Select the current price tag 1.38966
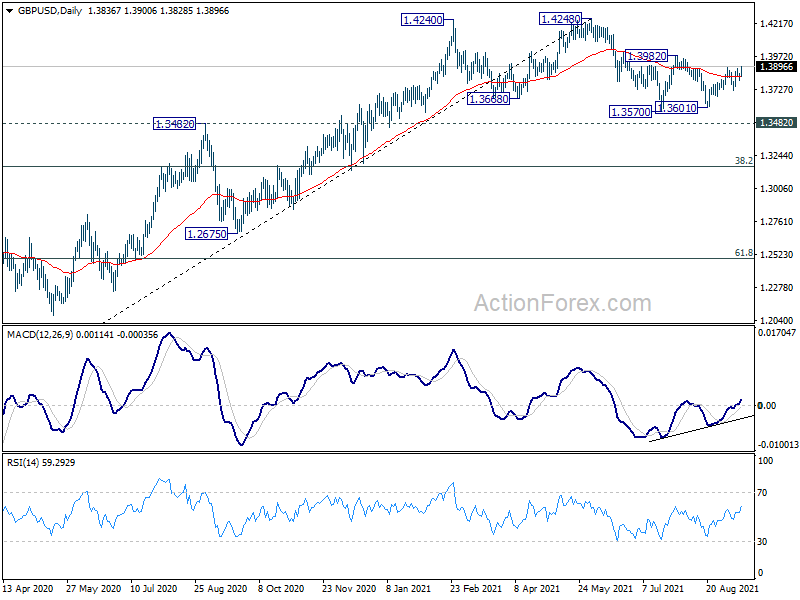800x600 pixels. [777, 67]
